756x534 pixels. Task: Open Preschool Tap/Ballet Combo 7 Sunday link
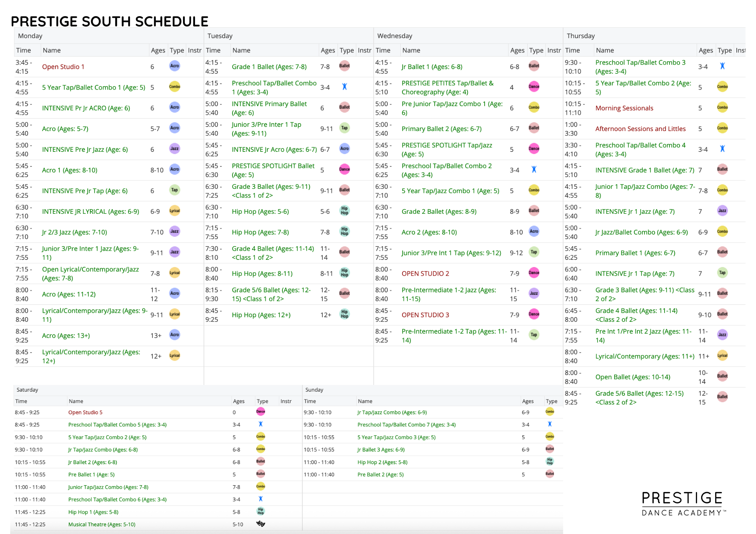coord(406,425)
